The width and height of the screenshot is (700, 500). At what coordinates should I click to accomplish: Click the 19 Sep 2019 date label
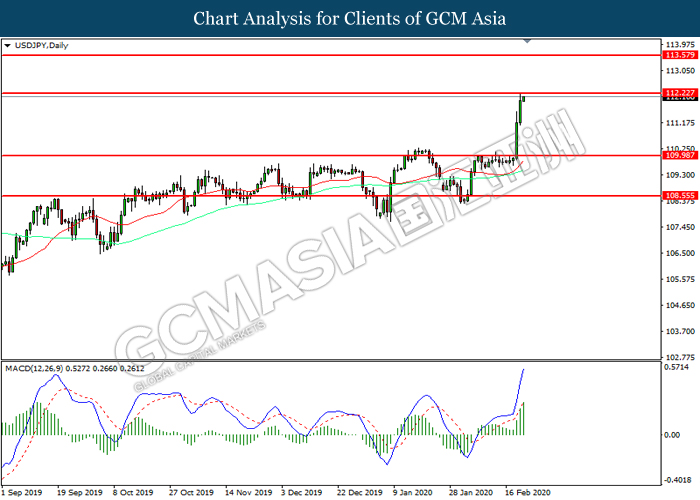79,492
